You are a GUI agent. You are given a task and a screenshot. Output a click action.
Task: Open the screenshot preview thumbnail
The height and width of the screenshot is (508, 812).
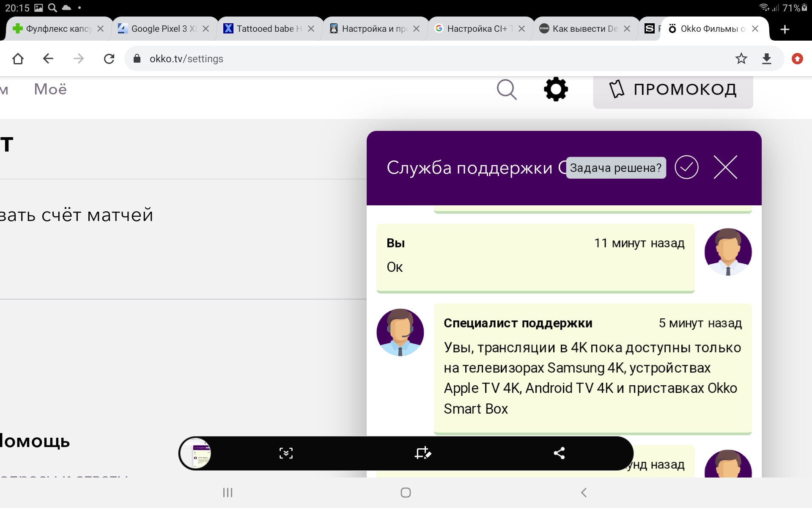pyautogui.click(x=196, y=453)
